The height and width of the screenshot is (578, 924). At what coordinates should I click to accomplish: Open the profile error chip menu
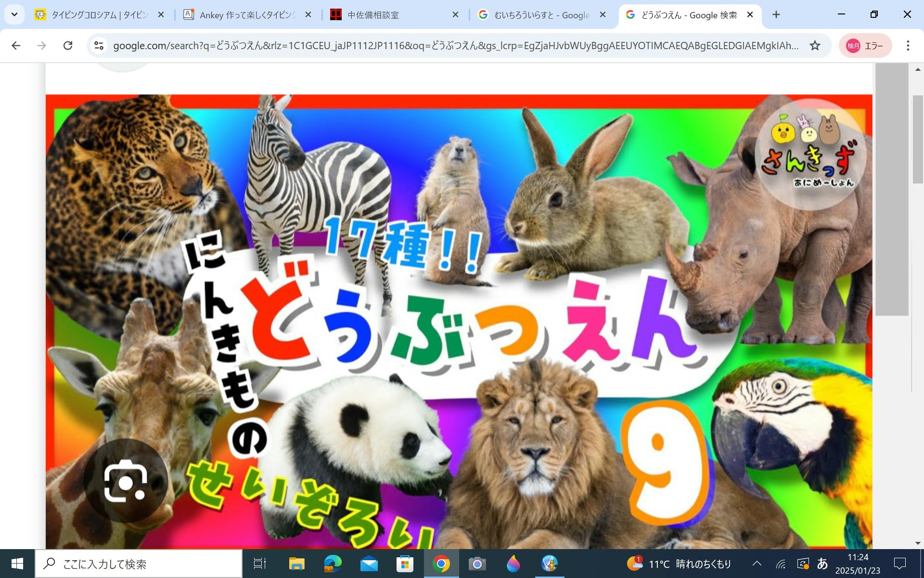coord(865,46)
